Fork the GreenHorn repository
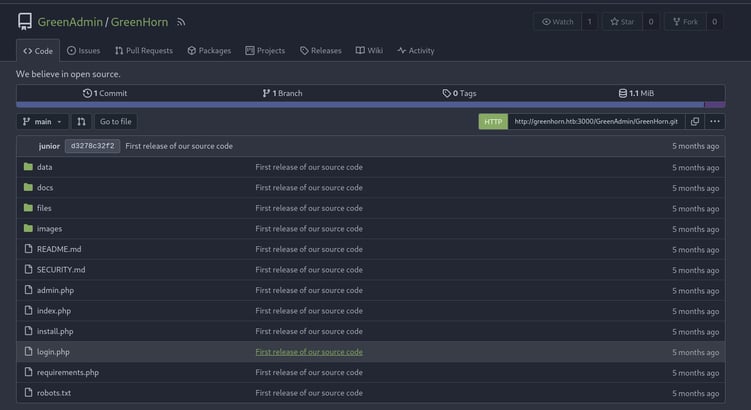751x410 pixels. click(x=686, y=22)
